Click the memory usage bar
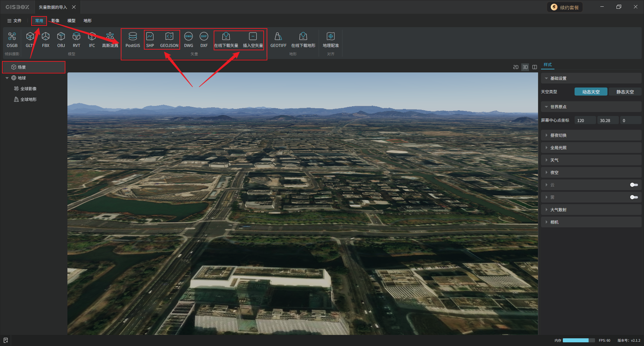Image resolution: width=644 pixels, height=346 pixels. click(x=579, y=340)
